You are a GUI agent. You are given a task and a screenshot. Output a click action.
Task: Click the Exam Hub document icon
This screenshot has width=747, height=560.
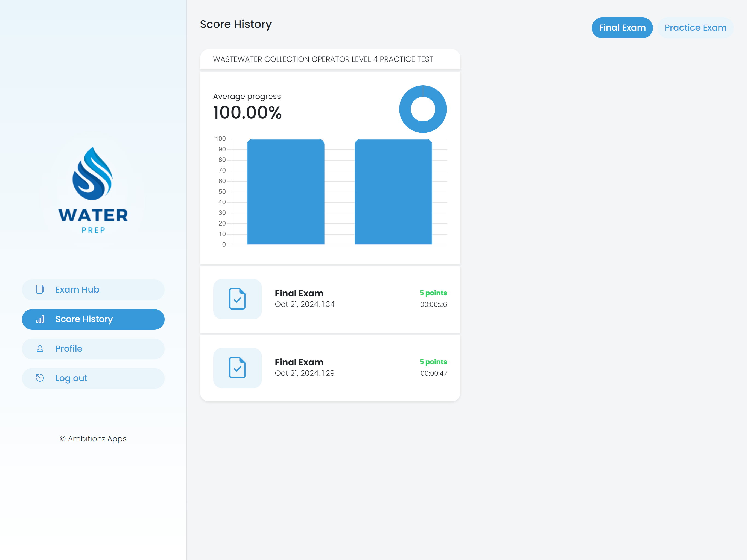40,290
